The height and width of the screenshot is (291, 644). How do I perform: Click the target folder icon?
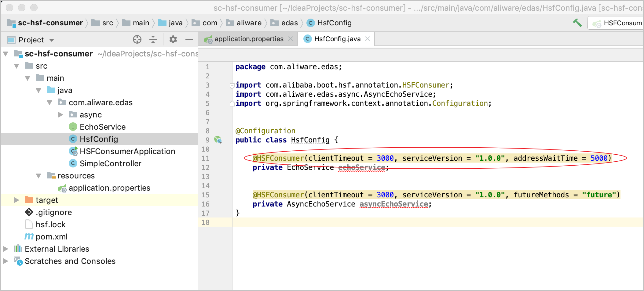tap(29, 199)
